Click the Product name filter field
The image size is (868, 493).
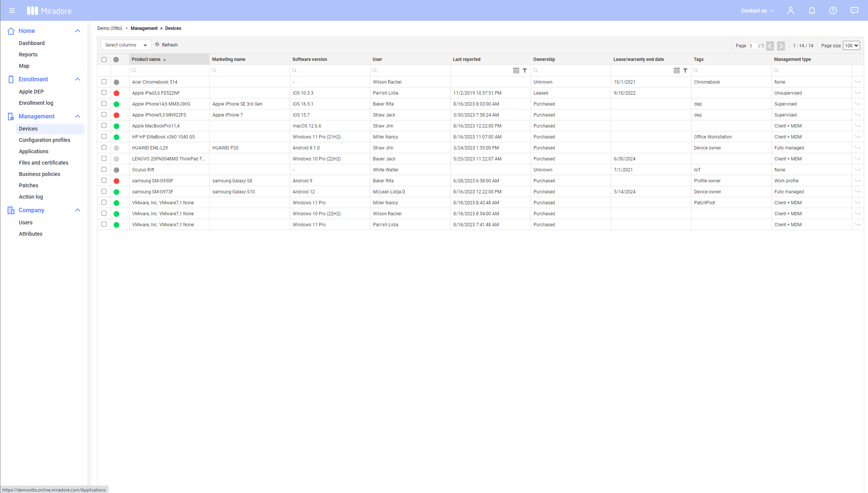coord(169,70)
